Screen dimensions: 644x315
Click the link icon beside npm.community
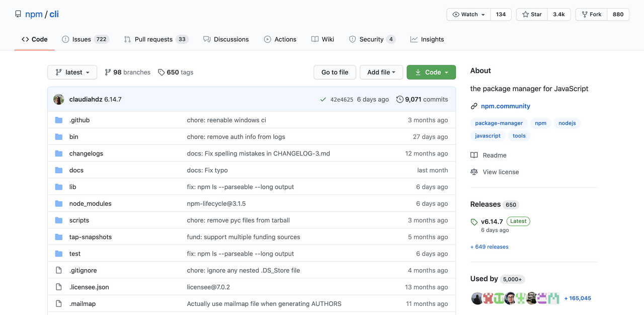[x=474, y=106]
